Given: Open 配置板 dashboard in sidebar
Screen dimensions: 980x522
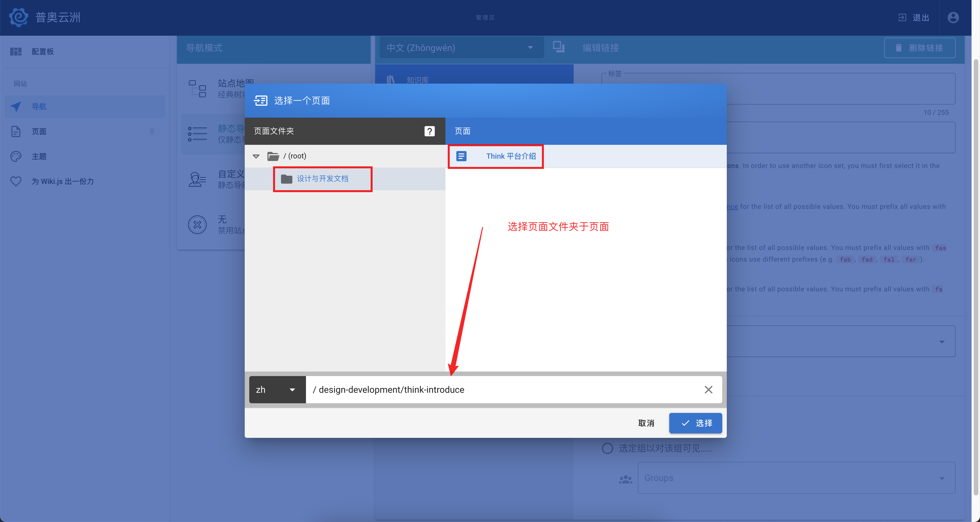Looking at the screenshot, I should tap(85, 51).
